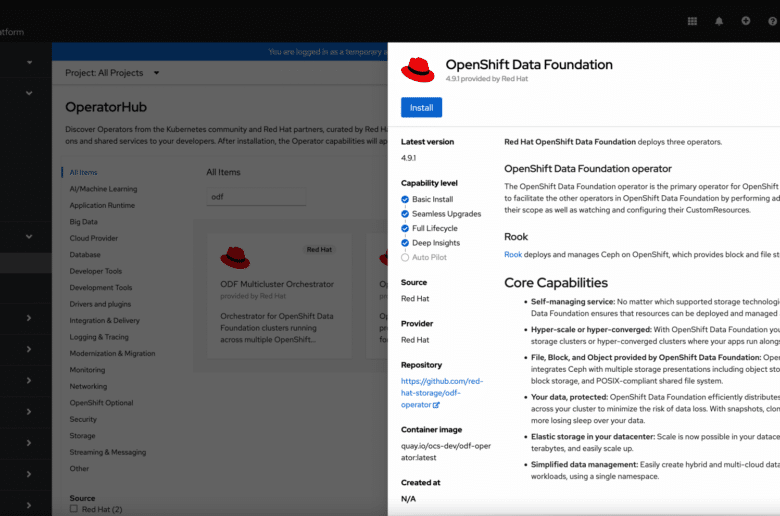Viewport: 780px width, 516px height.
Task: Click the Core Capabilities heading
Action: click(556, 282)
